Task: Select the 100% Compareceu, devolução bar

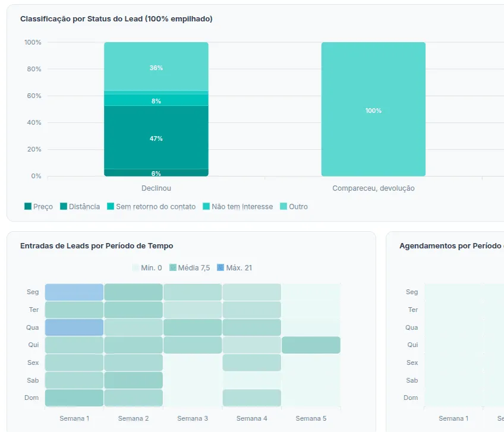Action: pos(373,109)
